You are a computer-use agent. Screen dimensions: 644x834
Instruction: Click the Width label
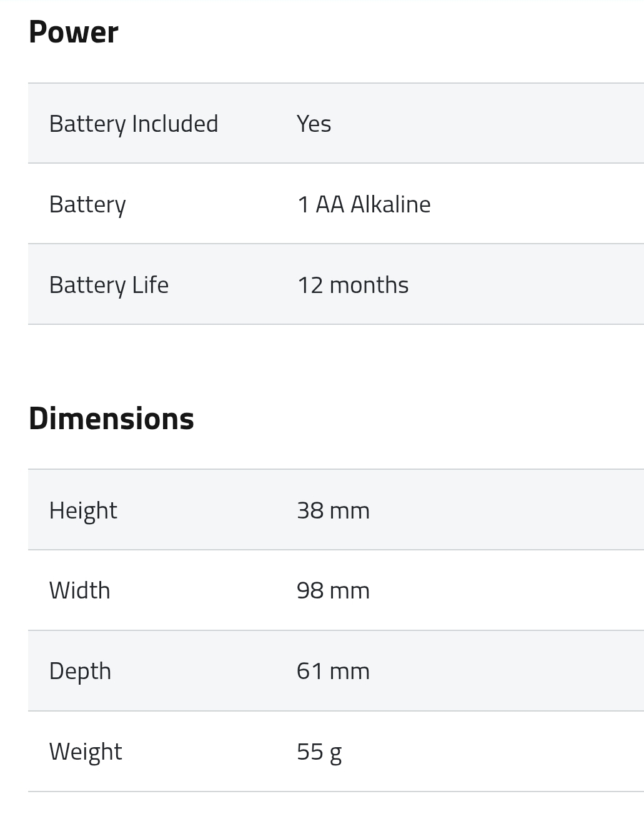click(x=79, y=590)
